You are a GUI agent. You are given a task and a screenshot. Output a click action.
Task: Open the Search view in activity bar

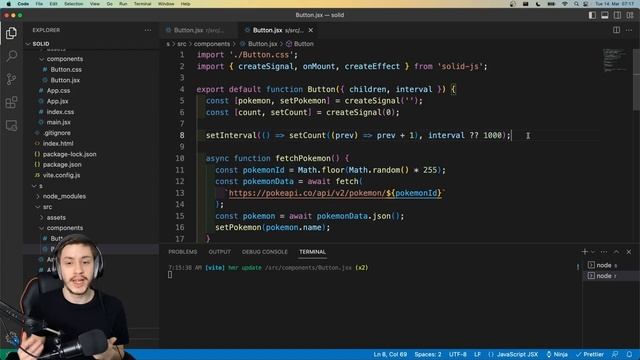tap(11, 56)
